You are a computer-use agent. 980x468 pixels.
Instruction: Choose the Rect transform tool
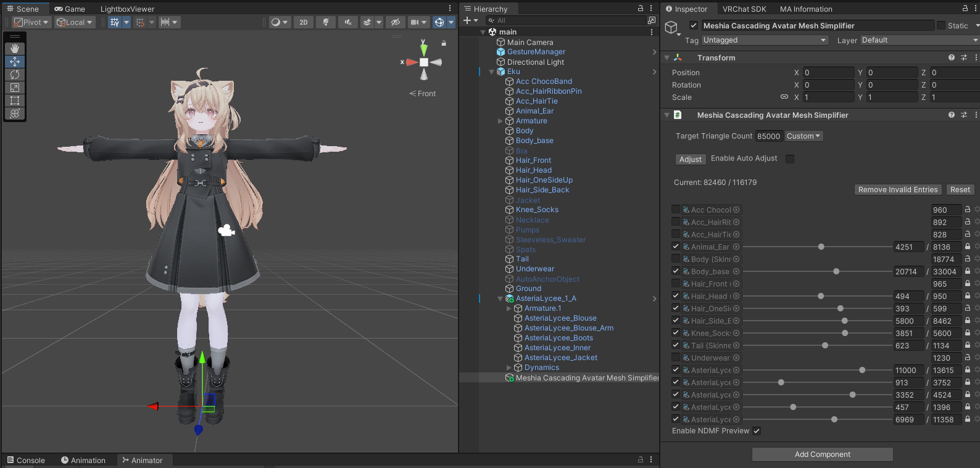(x=15, y=101)
